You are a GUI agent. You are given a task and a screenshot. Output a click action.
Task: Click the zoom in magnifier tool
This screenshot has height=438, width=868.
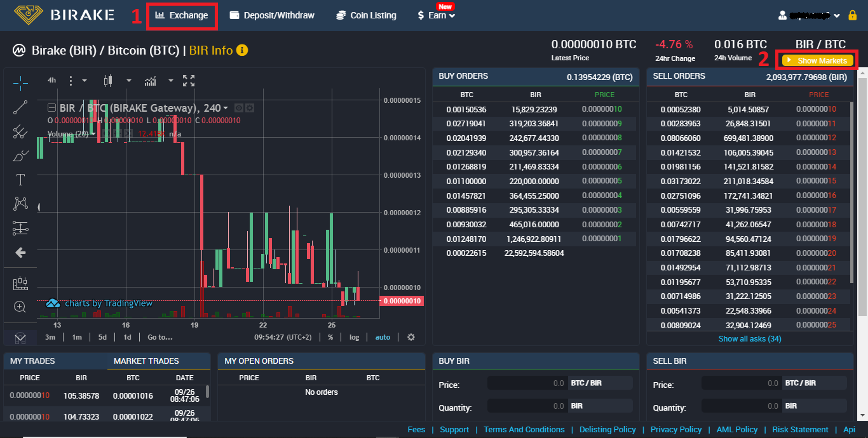(20, 307)
